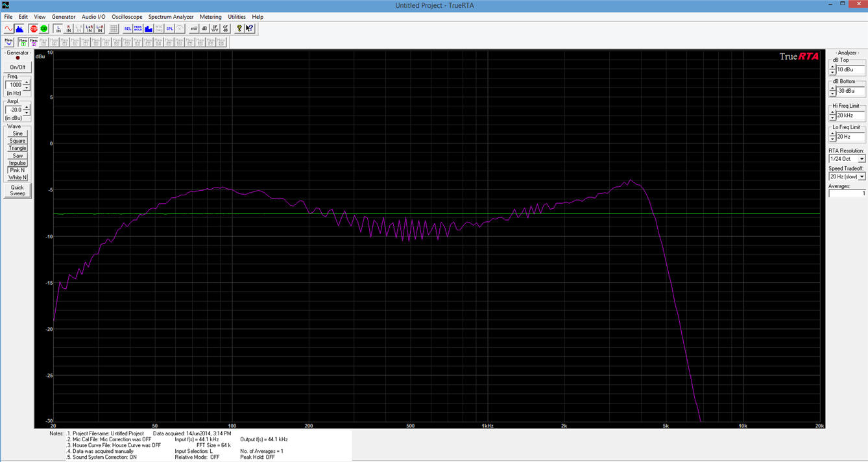
Task: Choose the Pink N noise waveform
Action: tap(18, 170)
